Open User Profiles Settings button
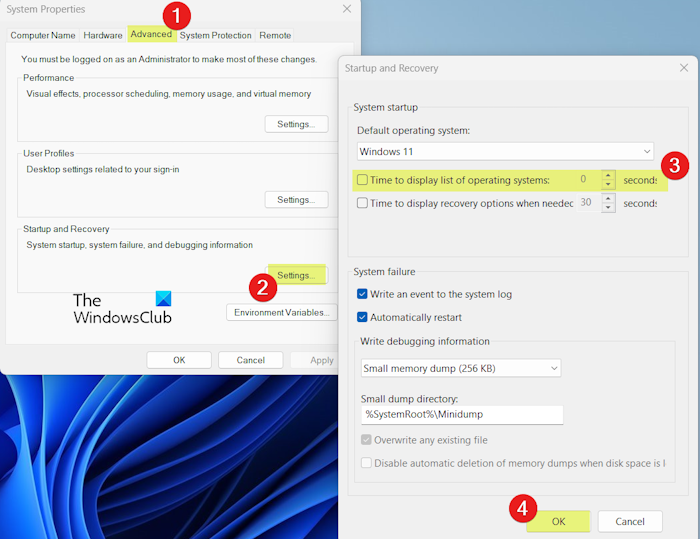 pos(296,200)
